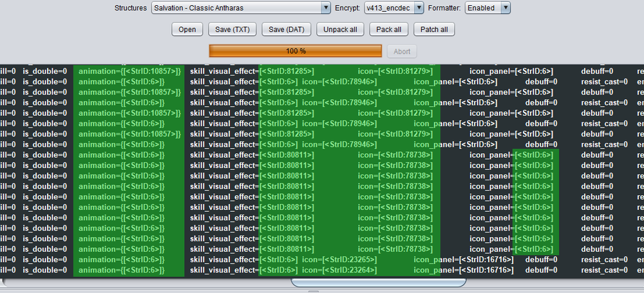Screen dimensions: 644x293
Task: Click the Open button
Action: [x=187, y=30]
